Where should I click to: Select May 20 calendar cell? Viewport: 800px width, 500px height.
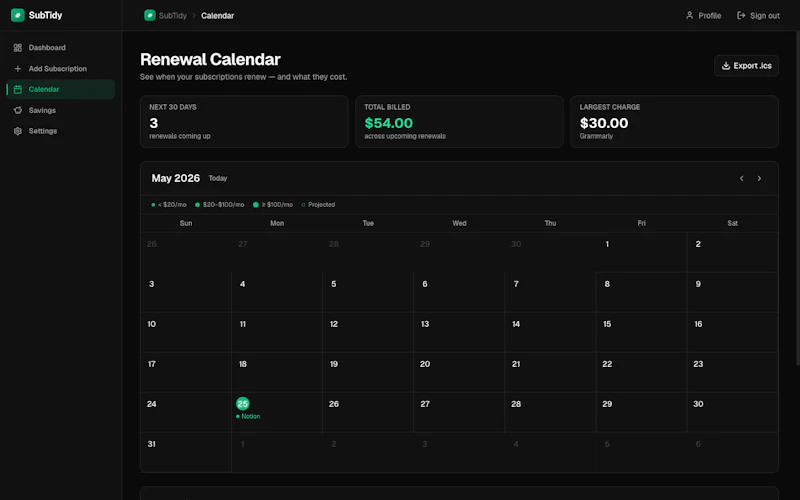coord(459,372)
